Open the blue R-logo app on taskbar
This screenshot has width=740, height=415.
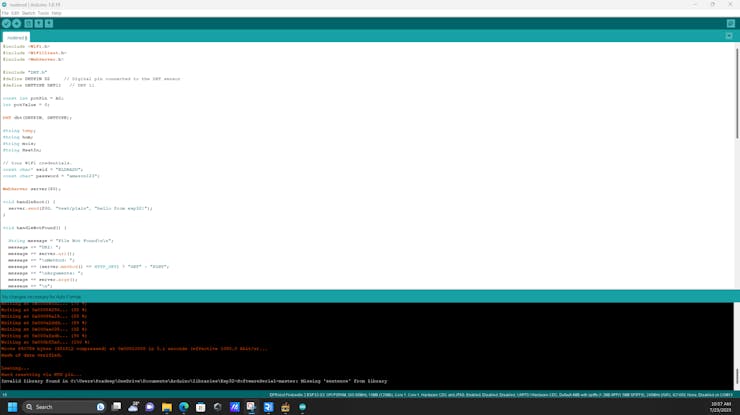269,407
